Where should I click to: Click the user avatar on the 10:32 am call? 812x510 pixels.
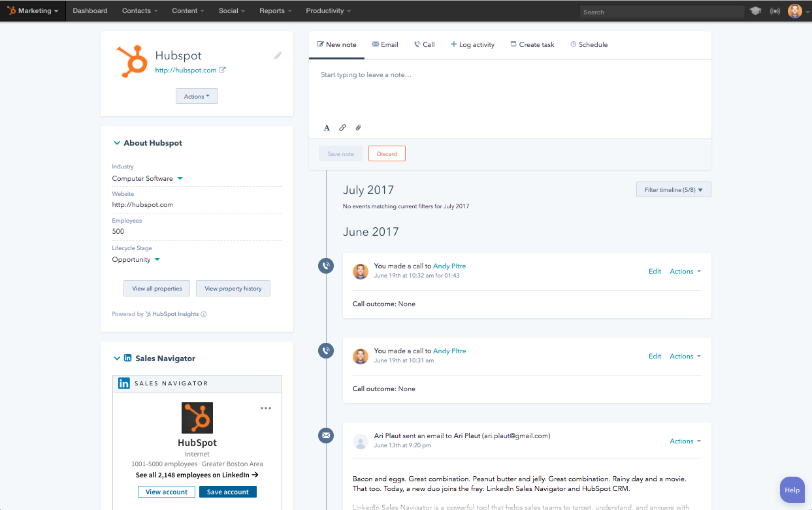click(x=361, y=271)
